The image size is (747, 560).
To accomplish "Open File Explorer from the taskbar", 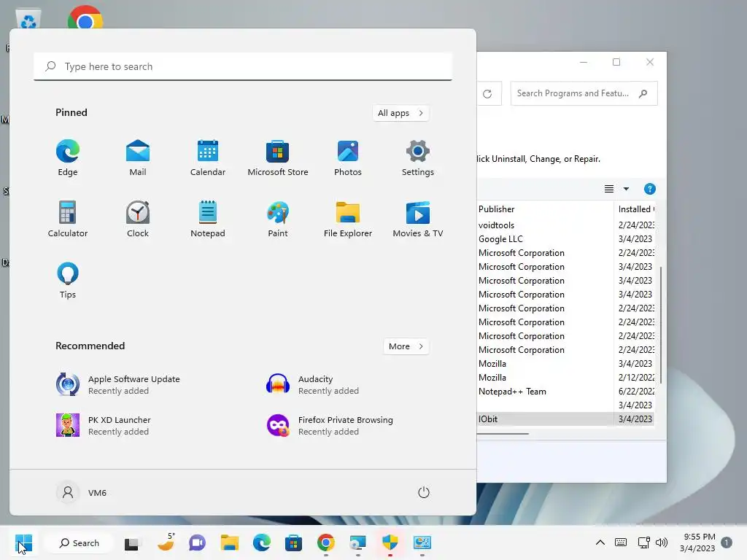I will (x=229, y=542).
